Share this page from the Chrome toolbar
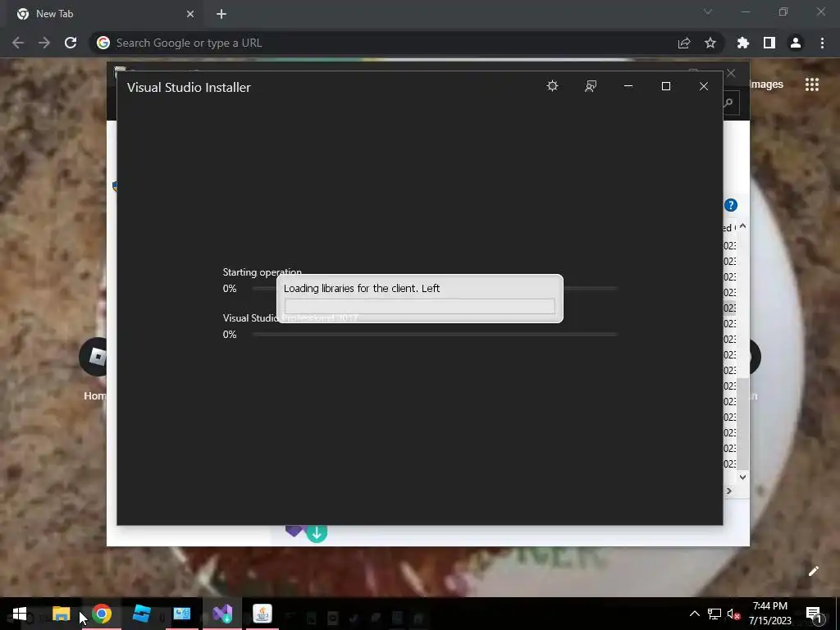Image resolution: width=840 pixels, height=630 pixels. click(684, 43)
